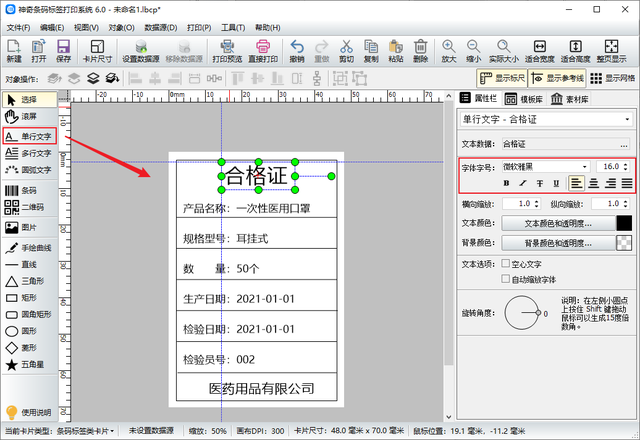Click the 设置数据源 icon
The image size is (640, 440).
tap(141, 51)
